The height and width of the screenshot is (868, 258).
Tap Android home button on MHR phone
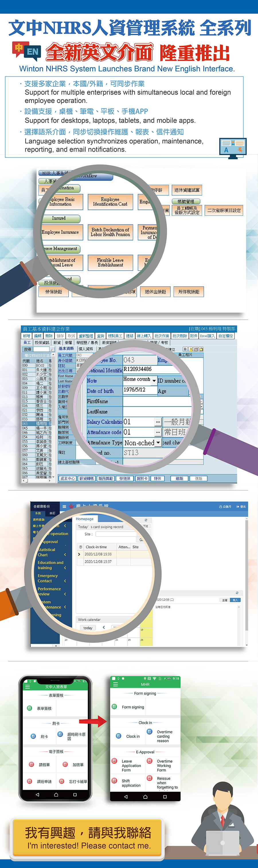tap(145, 796)
